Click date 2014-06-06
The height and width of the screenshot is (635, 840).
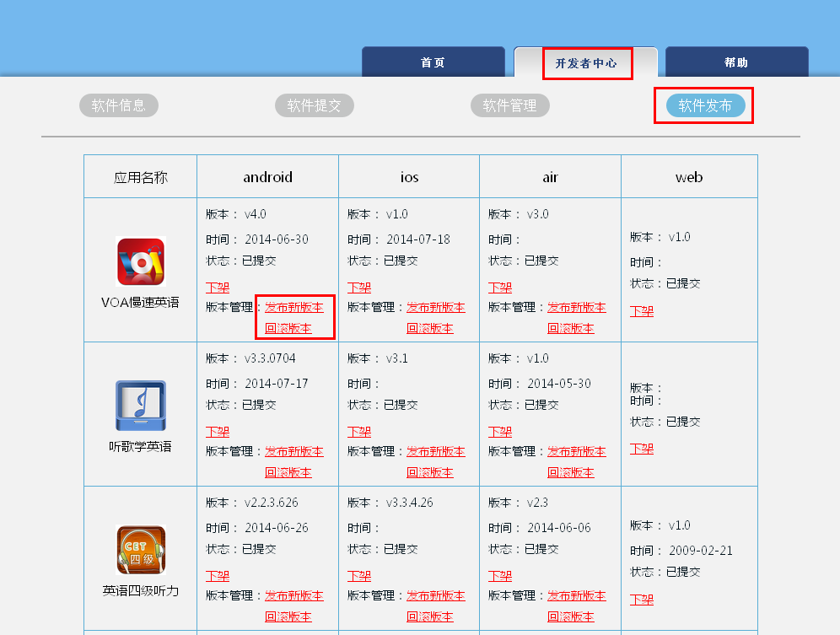(x=559, y=528)
